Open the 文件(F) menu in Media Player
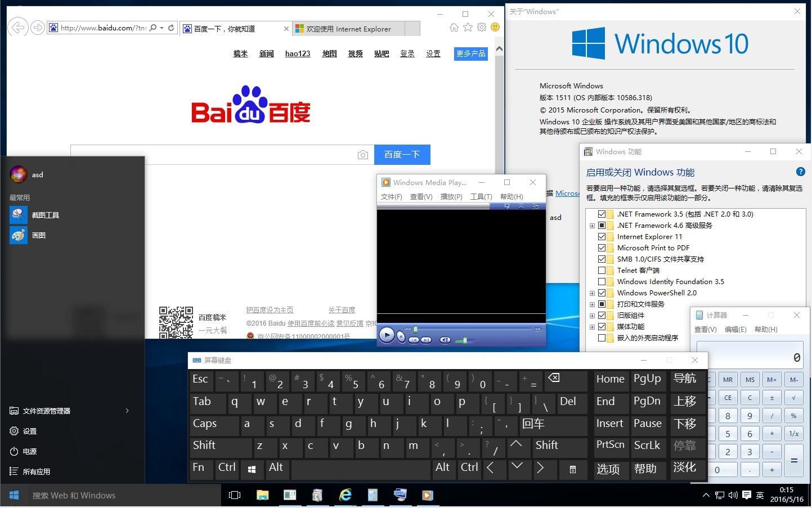812x508 pixels. pos(392,196)
